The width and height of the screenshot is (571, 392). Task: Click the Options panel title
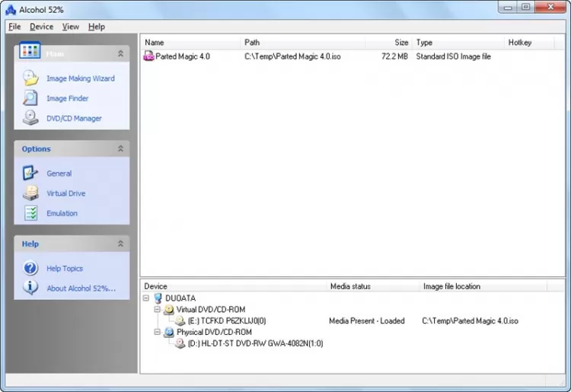coord(36,149)
